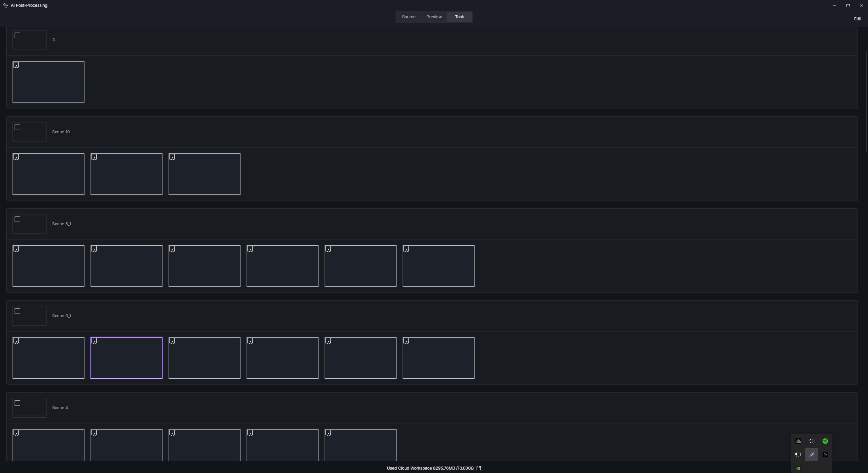Screen dimensions: 868x473
Task: Select last thumbnail in Scene 5_1 row
Action: [438, 266]
